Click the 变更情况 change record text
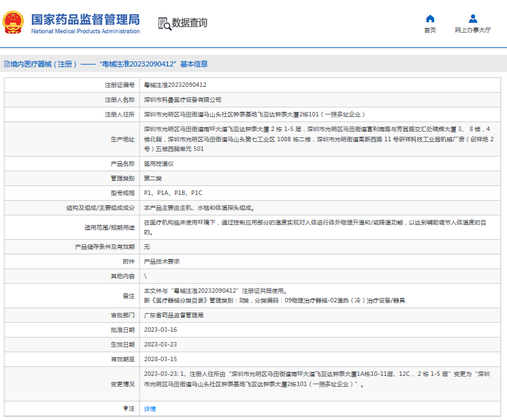This screenshot has width=507, height=420. pyautogui.click(x=317, y=379)
